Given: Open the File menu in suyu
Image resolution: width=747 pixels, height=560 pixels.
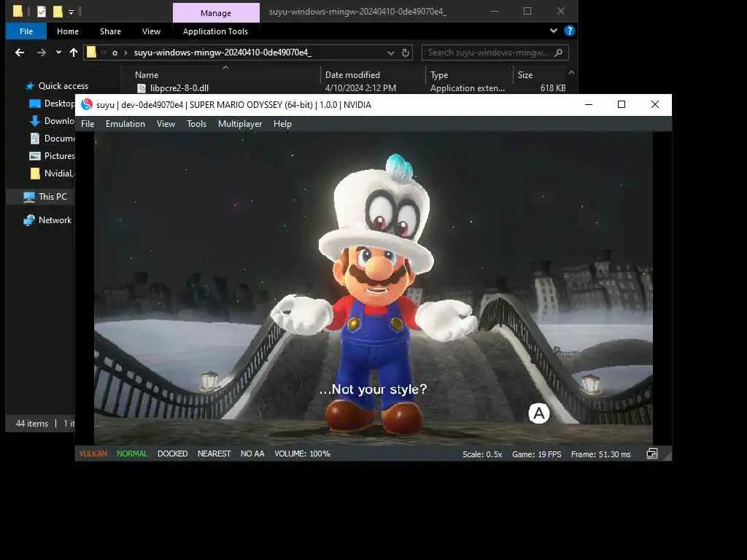Looking at the screenshot, I should [88, 124].
